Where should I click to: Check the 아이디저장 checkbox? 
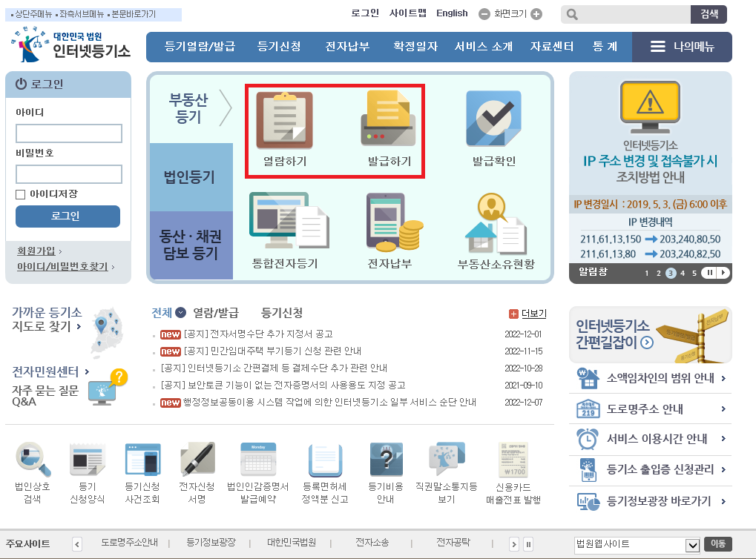(20, 194)
